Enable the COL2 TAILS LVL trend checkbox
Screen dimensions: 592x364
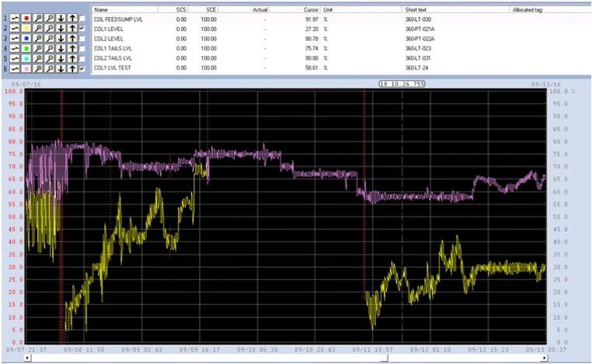(82, 59)
